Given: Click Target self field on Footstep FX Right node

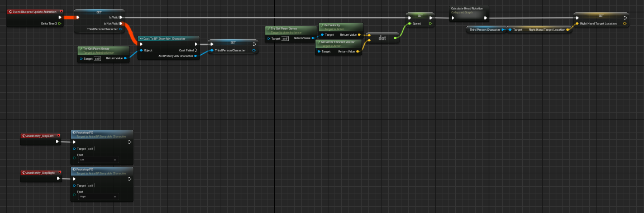Looking at the screenshot, I should (91, 186).
